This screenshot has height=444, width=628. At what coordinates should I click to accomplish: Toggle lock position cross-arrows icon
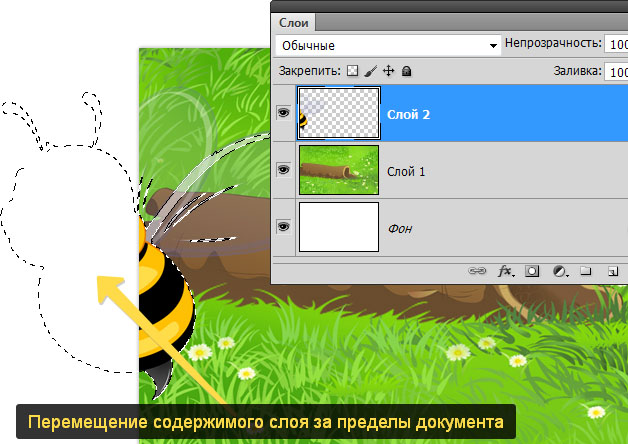coord(388,71)
